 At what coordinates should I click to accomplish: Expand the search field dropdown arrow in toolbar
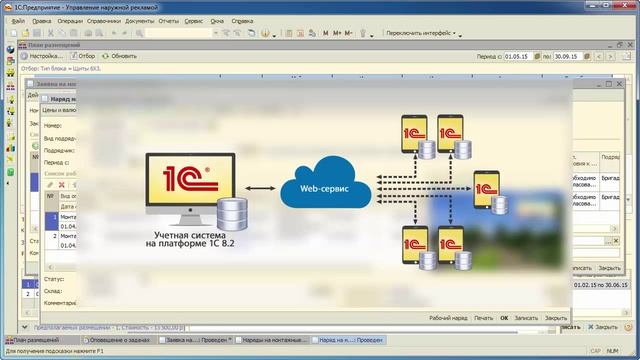[216, 33]
